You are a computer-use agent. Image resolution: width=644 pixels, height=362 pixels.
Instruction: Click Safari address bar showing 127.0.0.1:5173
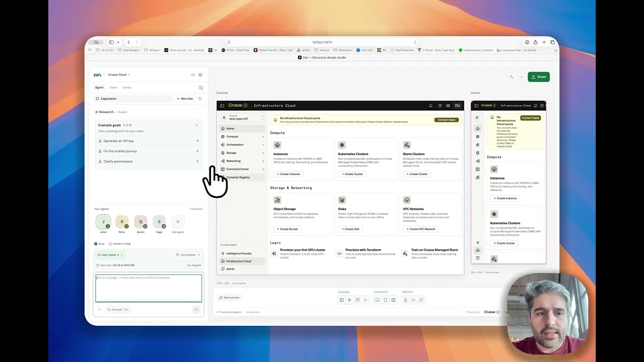click(x=322, y=42)
